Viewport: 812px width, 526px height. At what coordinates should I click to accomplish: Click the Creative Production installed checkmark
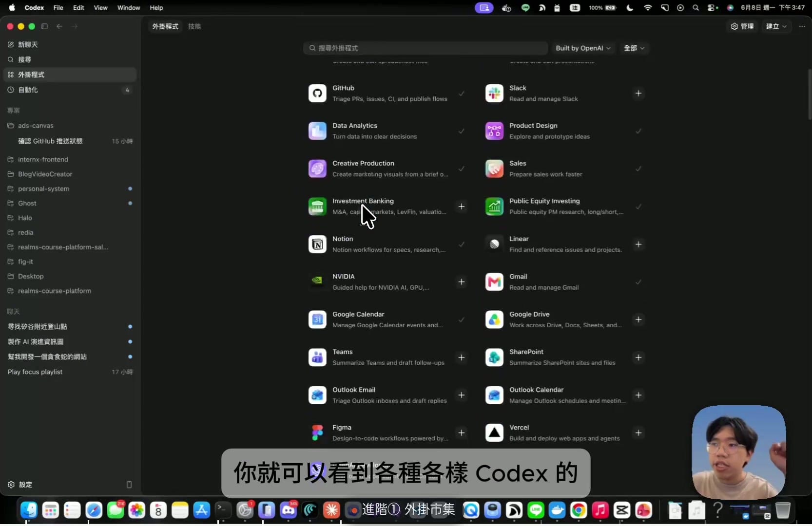pos(462,169)
